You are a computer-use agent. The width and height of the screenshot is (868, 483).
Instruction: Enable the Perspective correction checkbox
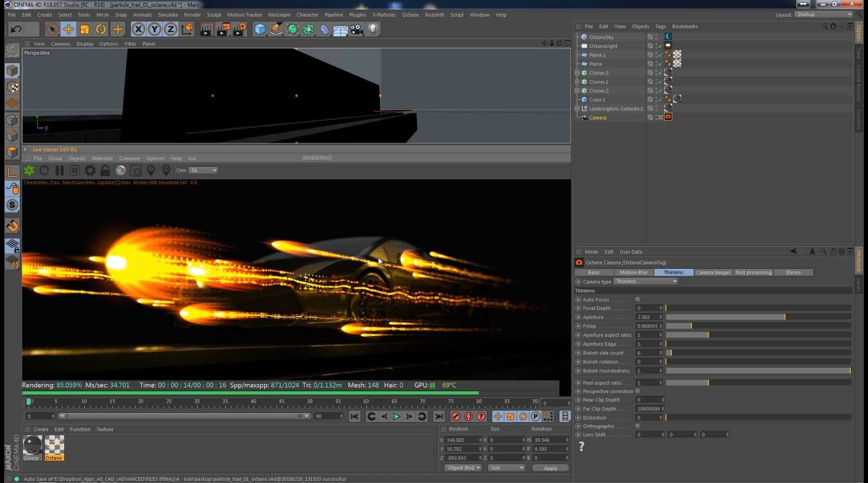click(x=638, y=391)
